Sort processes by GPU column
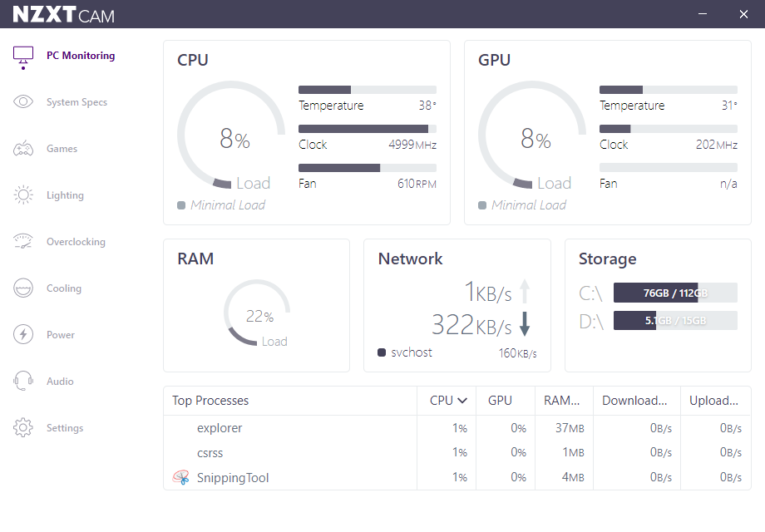 (500, 401)
